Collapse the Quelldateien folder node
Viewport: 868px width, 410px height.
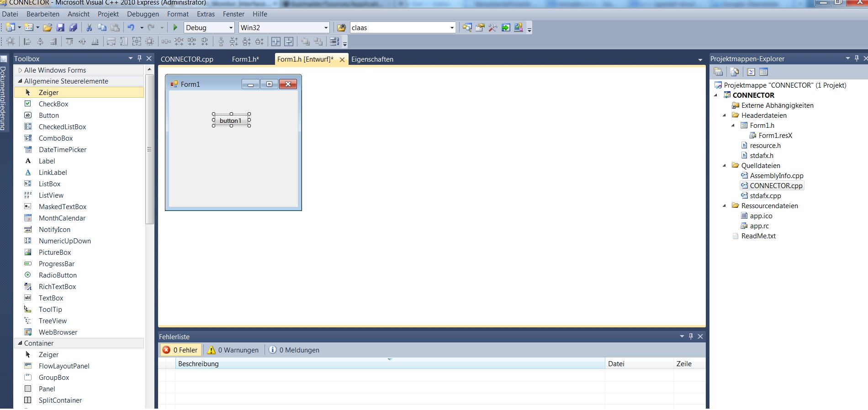[725, 166]
